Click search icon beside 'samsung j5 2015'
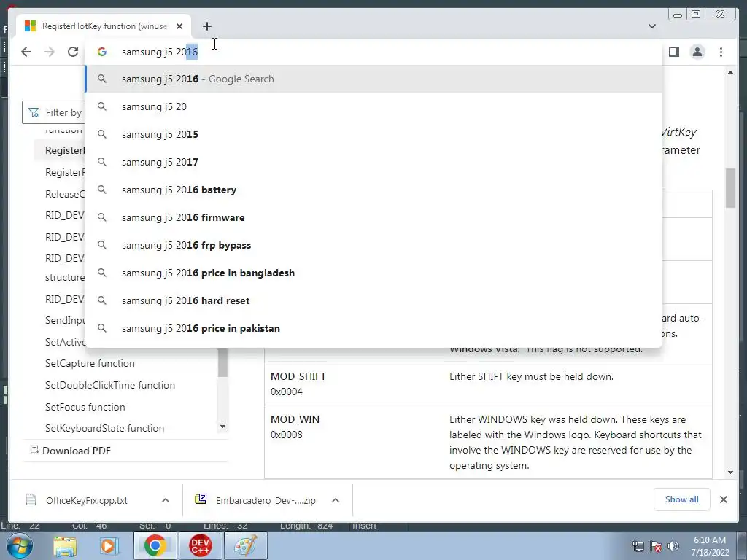747x560 pixels. (x=102, y=134)
